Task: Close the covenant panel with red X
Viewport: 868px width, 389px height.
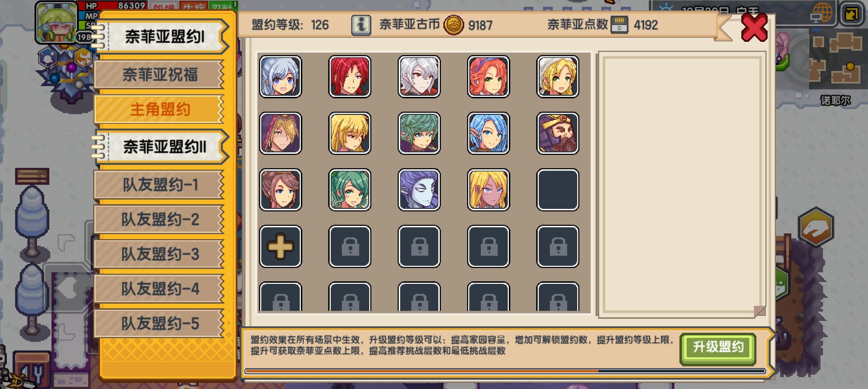Action: pyautogui.click(x=754, y=27)
